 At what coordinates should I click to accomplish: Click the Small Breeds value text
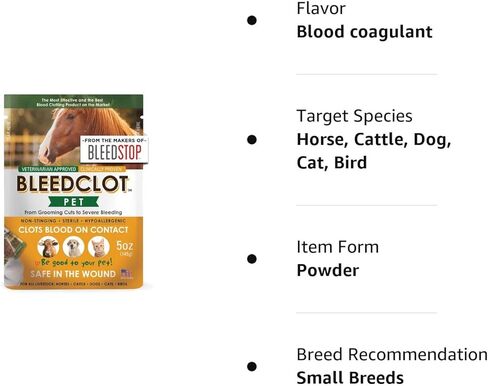(350, 378)
